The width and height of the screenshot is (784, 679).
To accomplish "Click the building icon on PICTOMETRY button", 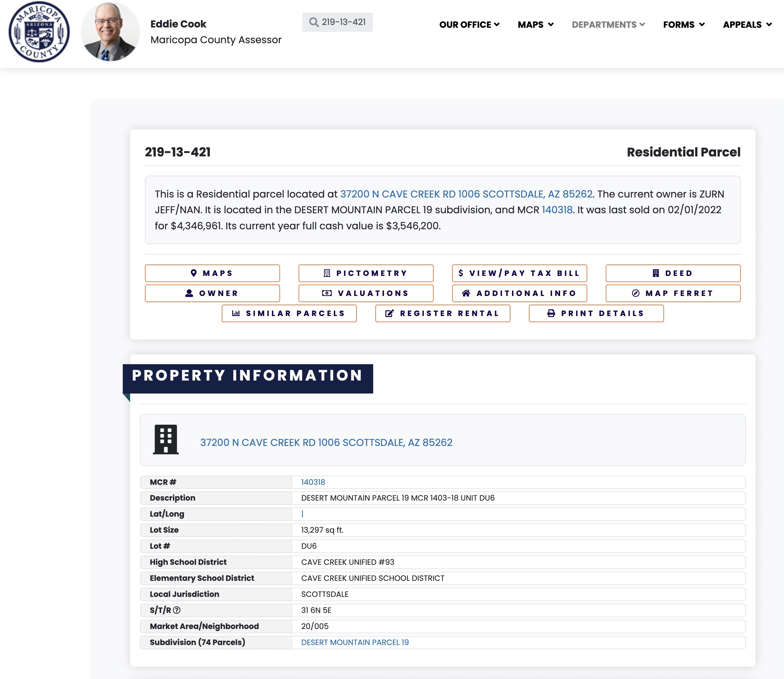I will coord(327,273).
